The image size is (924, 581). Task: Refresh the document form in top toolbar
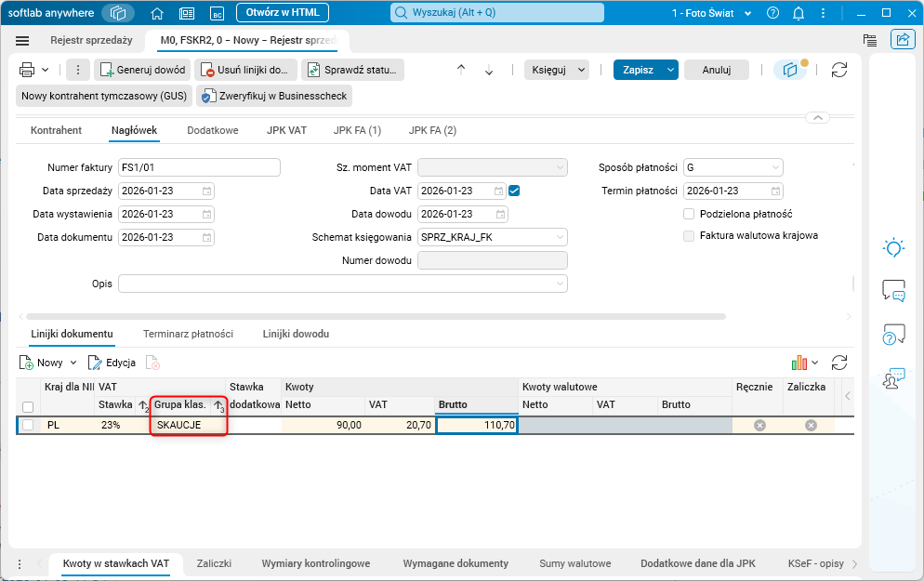(x=839, y=70)
